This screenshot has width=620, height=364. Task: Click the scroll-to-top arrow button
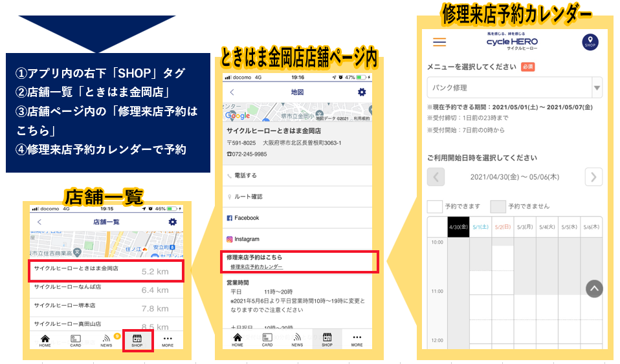(x=594, y=288)
